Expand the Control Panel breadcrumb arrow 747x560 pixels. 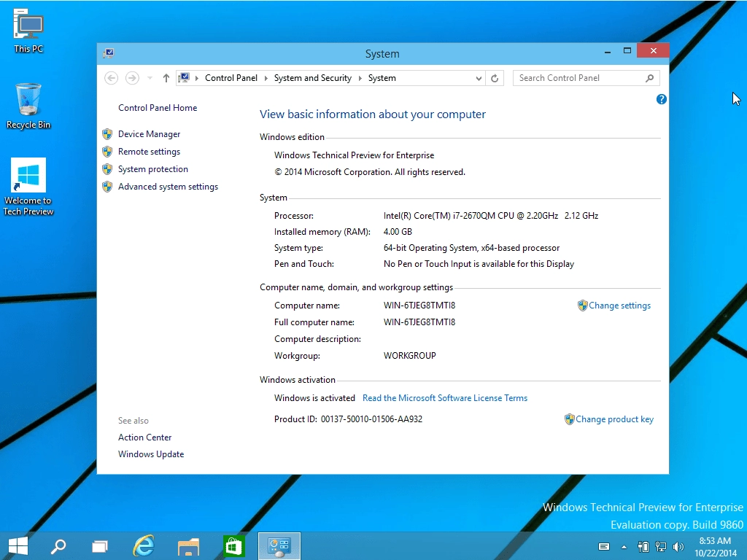pos(266,78)
